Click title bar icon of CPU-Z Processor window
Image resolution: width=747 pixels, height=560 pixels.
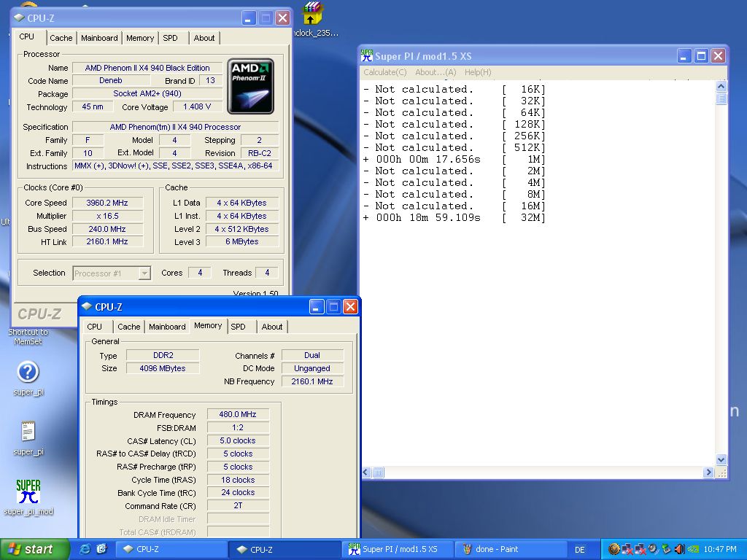click(19, 17)
